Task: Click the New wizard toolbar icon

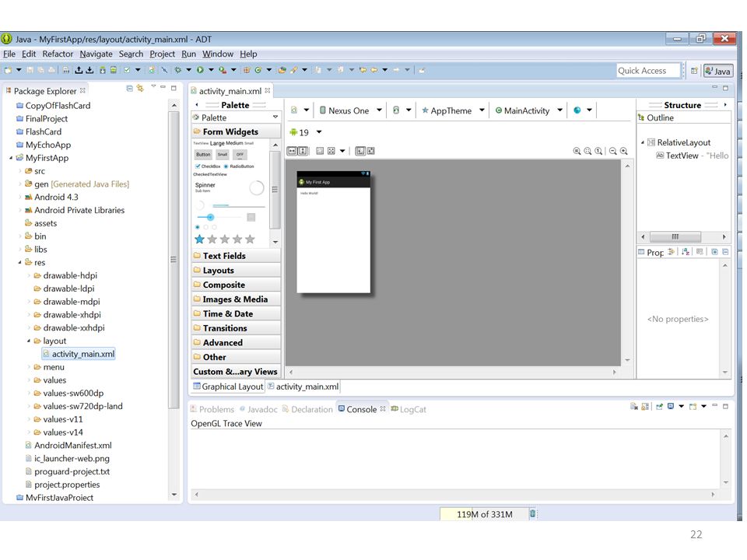Action: pyautogui.click(x=8, y=70)
